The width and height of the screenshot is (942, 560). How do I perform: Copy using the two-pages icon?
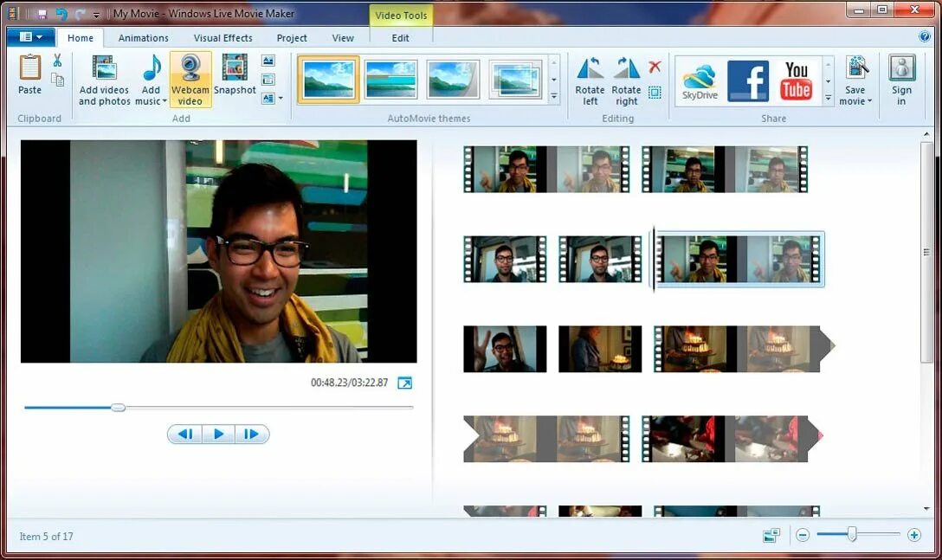click(58, 80)
